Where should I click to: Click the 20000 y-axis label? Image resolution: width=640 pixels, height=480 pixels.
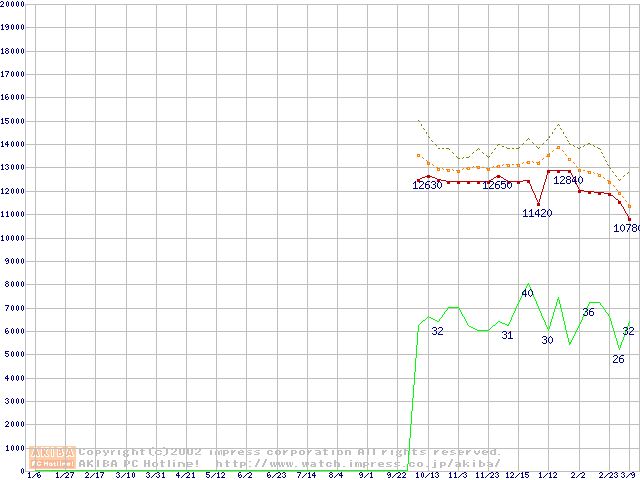click(x=12, y=5)
